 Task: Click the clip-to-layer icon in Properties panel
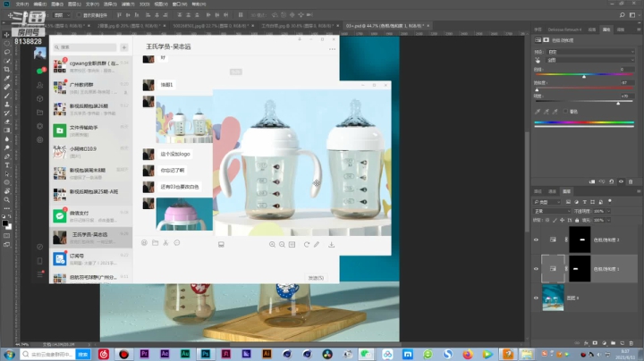click(592, 181)
